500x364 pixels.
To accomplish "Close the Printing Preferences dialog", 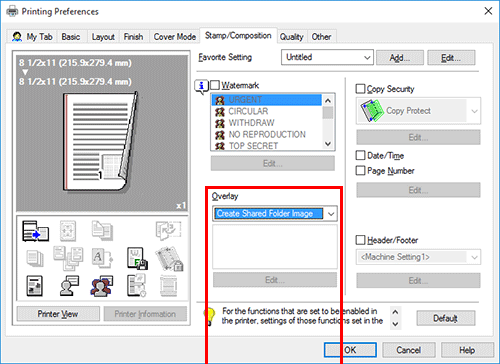I will coord(488,11).
